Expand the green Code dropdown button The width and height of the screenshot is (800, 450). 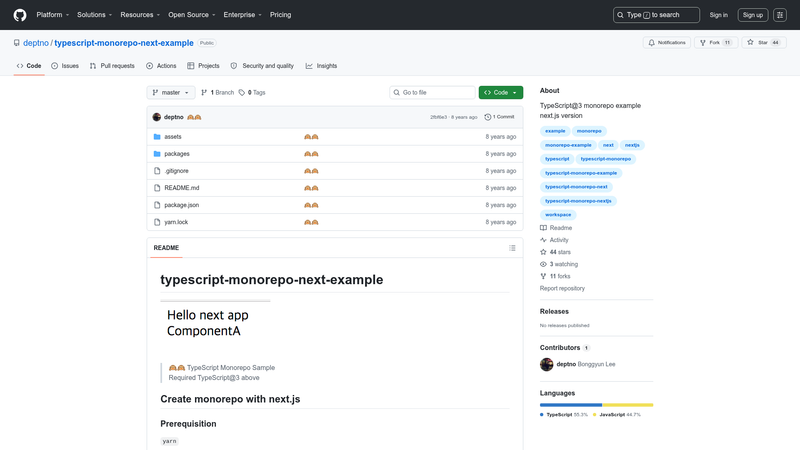(501, 92)
